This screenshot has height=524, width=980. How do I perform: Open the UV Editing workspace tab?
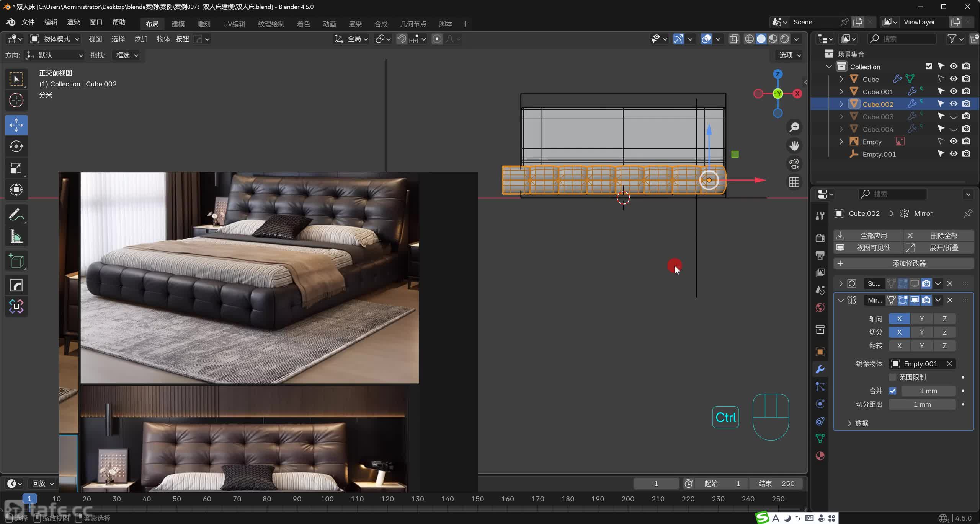[234, 24]
